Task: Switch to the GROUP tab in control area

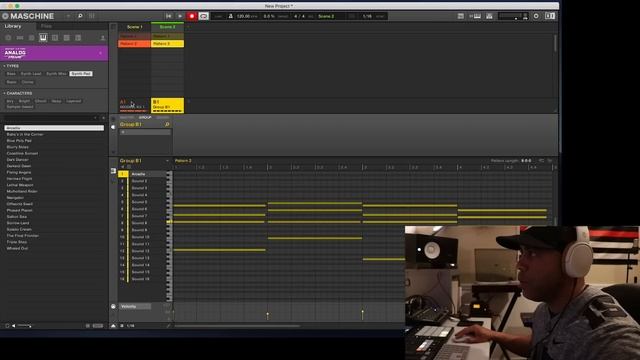Action: tap(145, 118)
